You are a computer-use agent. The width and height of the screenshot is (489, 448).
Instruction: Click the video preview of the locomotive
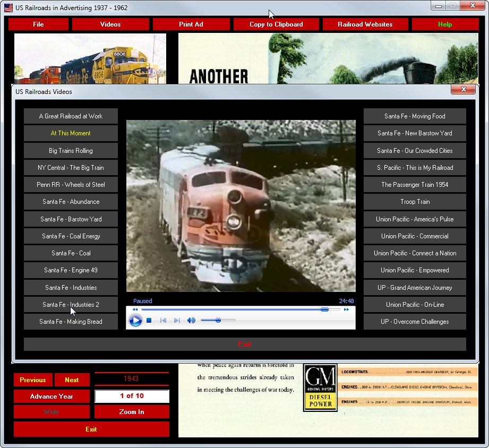[241, 206]
